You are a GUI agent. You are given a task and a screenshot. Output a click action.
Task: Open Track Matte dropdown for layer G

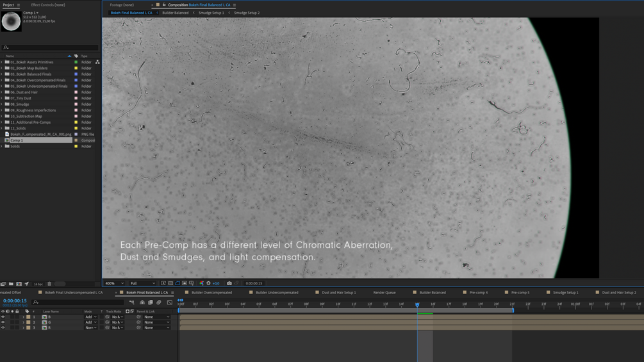coord(117,322)
